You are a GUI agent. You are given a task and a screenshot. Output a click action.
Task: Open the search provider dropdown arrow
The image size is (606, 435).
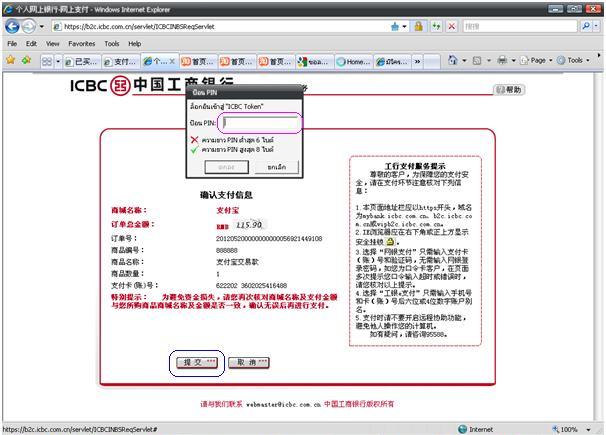pos(596,26)
